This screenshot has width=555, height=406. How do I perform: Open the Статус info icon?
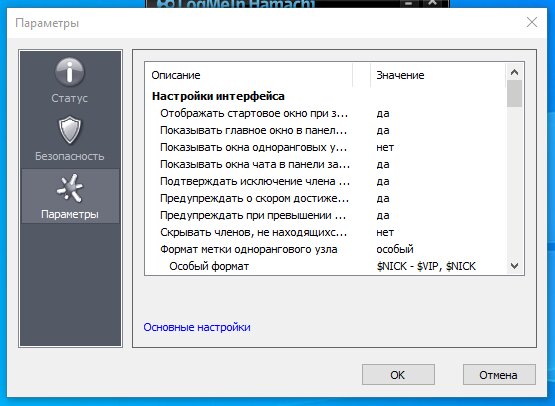click(x=70, y=72)
